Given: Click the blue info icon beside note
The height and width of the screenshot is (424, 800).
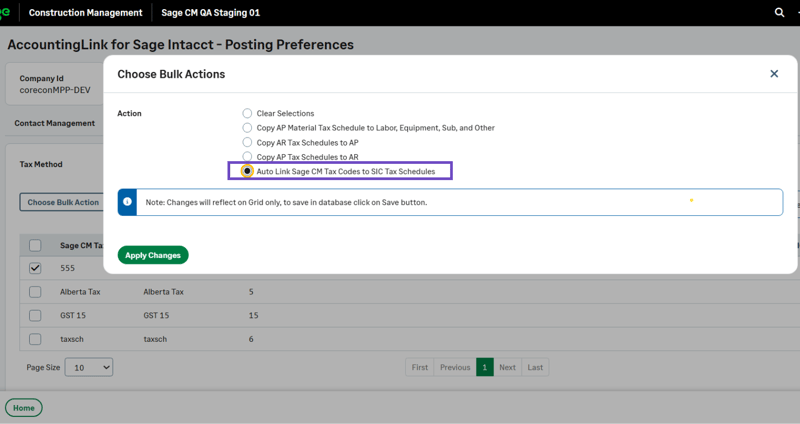Looking at the screenshot, I should coord(127,202).
